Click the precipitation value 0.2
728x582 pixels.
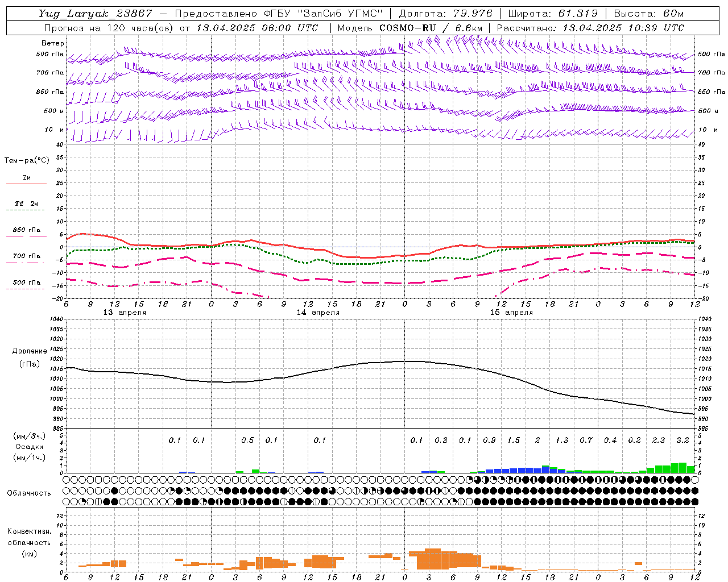click(634, 440)
